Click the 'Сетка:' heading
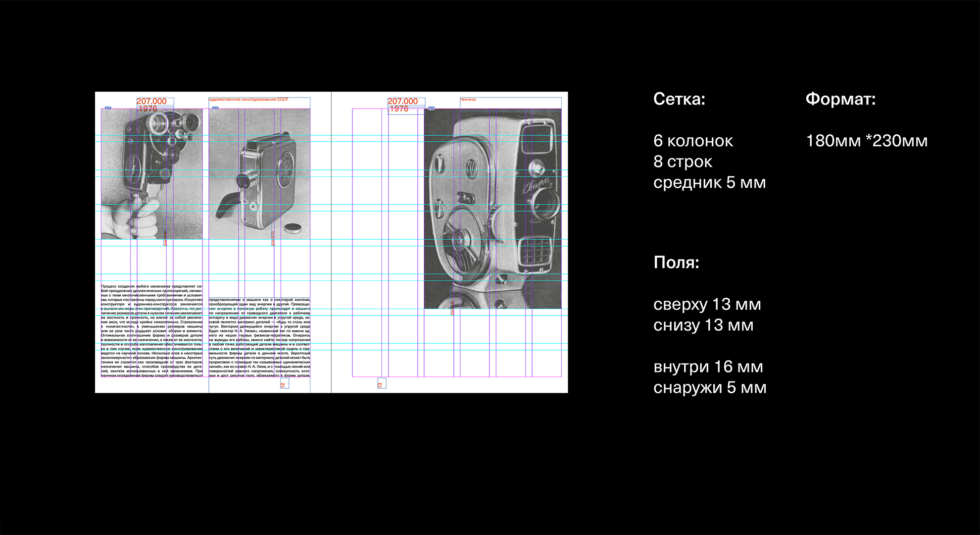Viewport: 980px width, 535px height. [679, 99]
